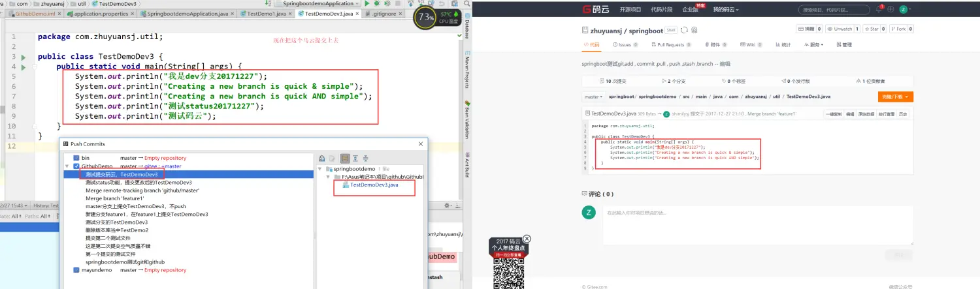This screenshot has height=289, width=980.
Task: Click the History settings gear icon
Action: pyautogui.click(x=447, y=205)
